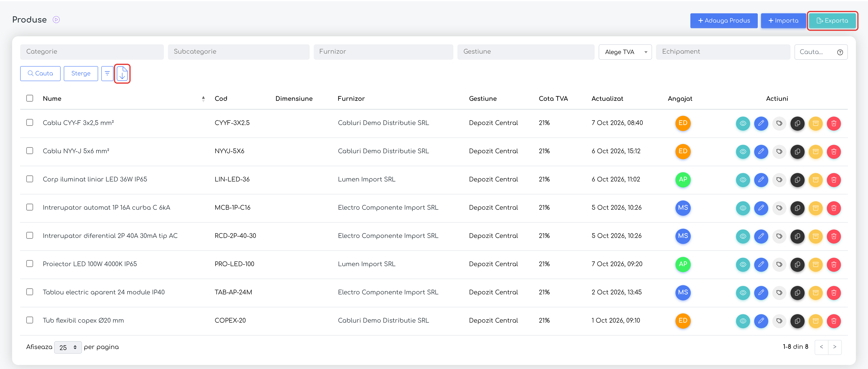Check the Corp iluminat liniar LED row checkbox

(30, 179)
